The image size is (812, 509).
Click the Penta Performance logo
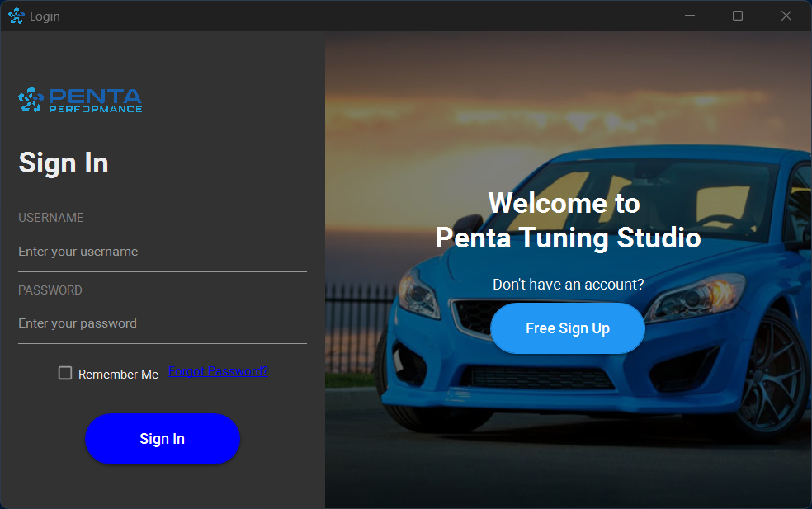coord(79,98)
